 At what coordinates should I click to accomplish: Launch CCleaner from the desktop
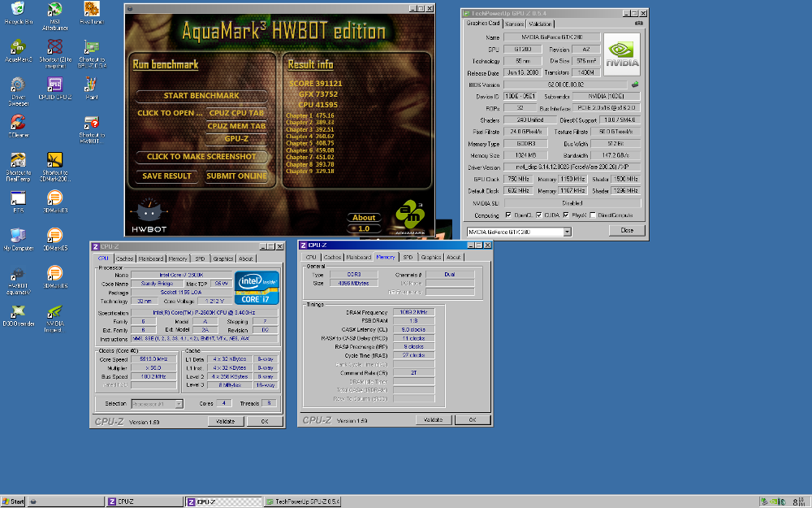[18, 126]
